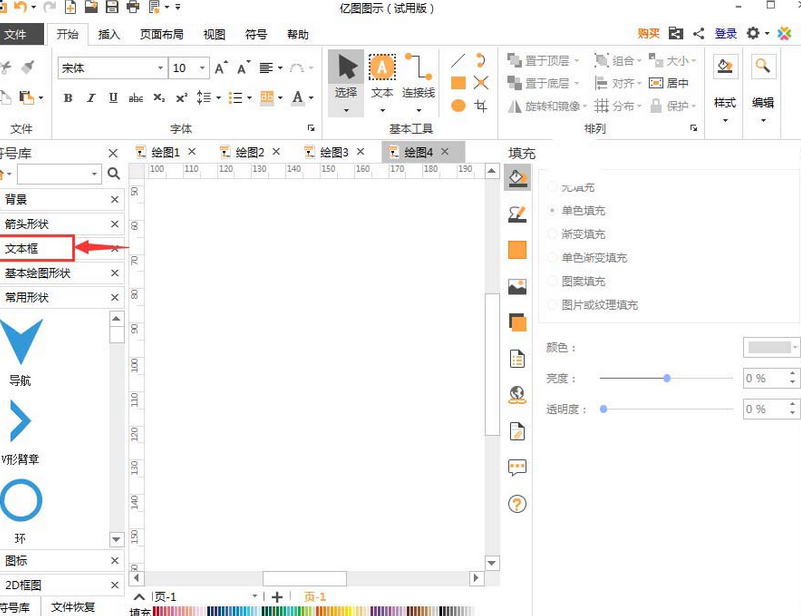Open the 填充 fill panel in the right sidebar

[517, 177]
